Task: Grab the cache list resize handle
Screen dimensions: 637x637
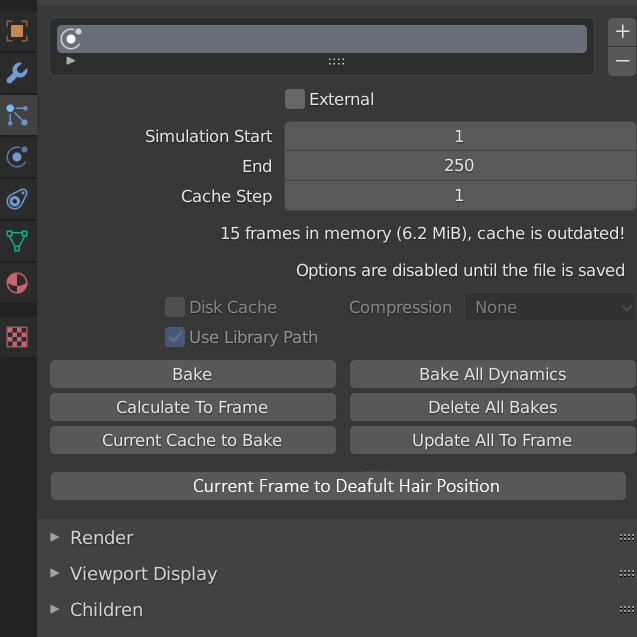Action: coord(336,62)
